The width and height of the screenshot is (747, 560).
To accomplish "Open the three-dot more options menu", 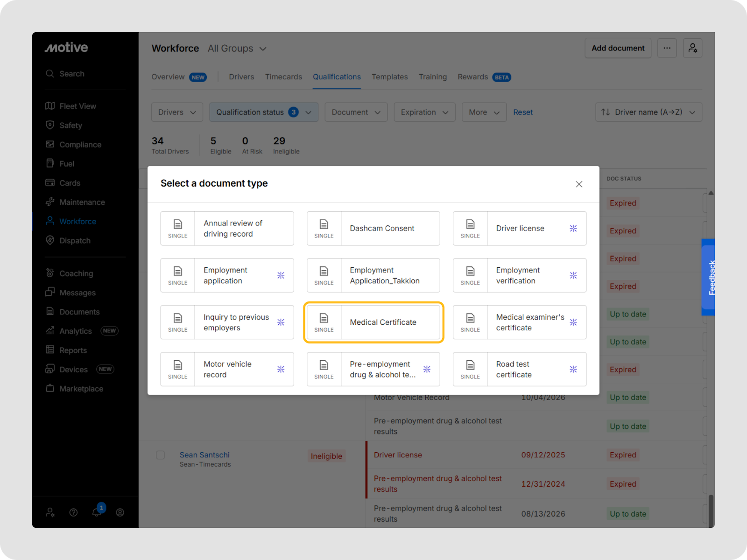I will pyautogui.click(x=667, y=48).
